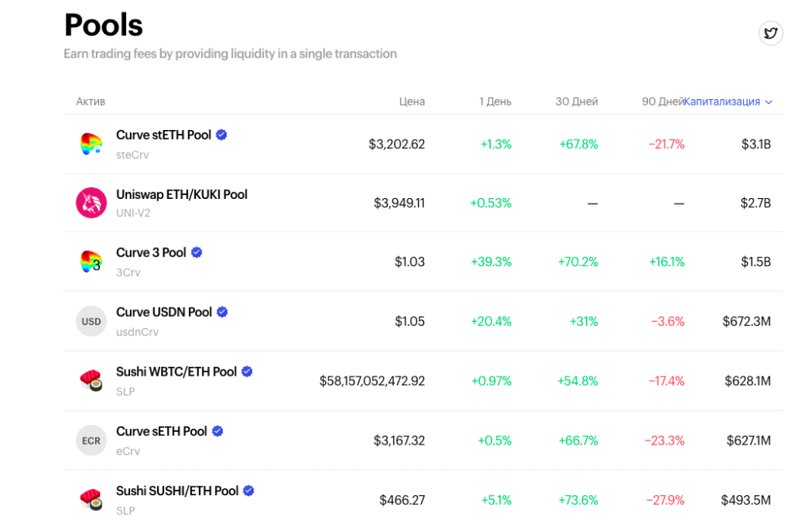Click the gray USD token icon

[91, 321]
